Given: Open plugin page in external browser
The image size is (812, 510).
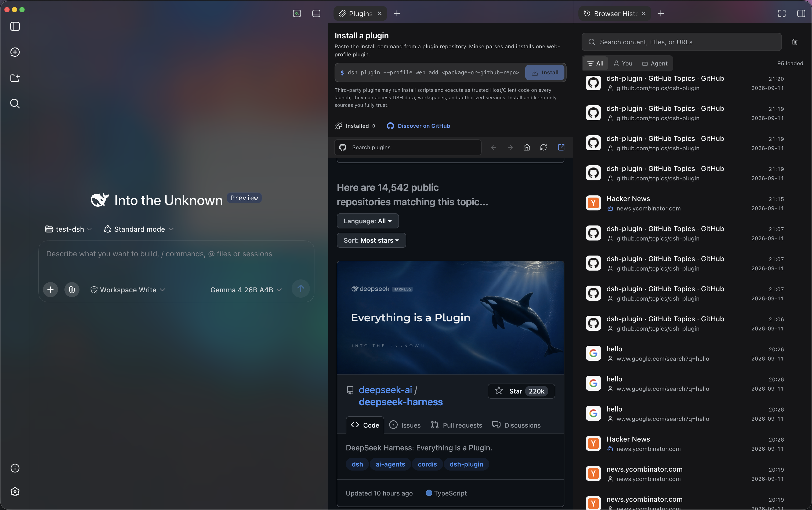Looking at the screenshot, I should (x=561, y=147).
